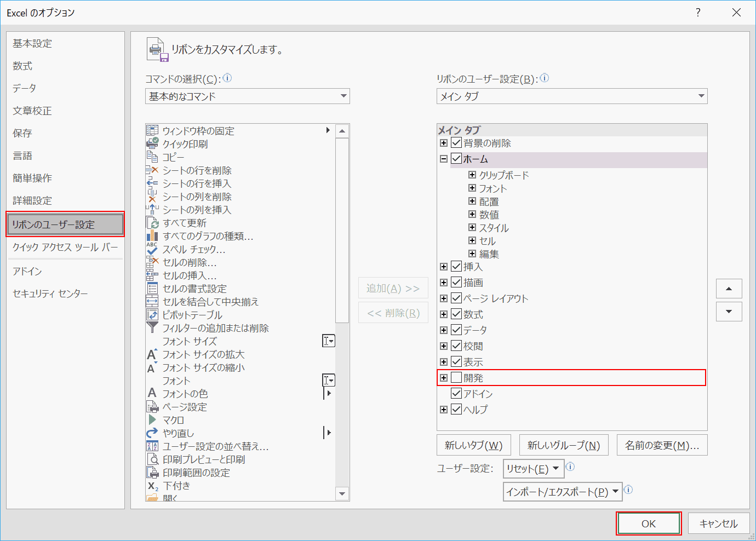Click the クイック印刷 printer icon

coord(152,143)
